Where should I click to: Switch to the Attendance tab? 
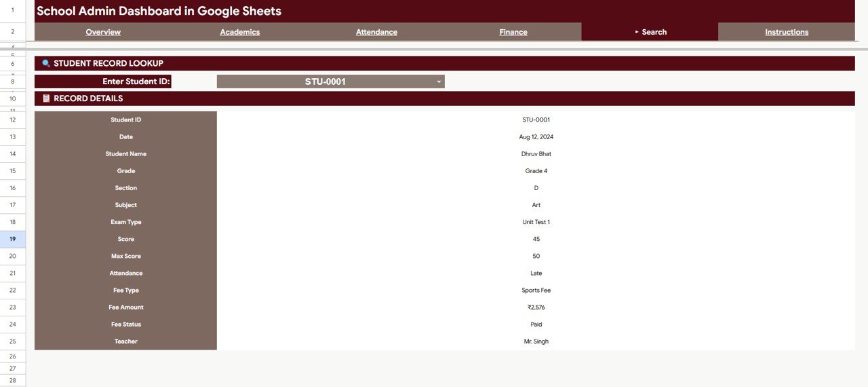click(376, 32)
